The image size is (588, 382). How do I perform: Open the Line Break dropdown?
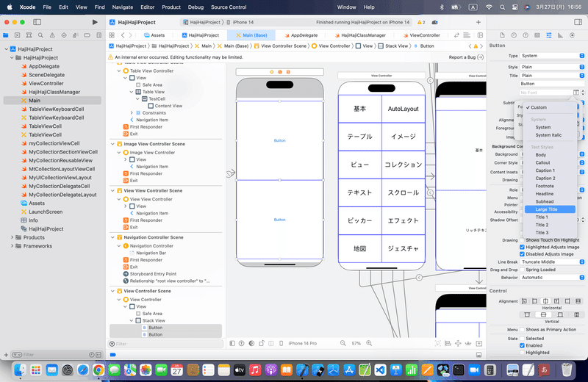(x=552, y=262)
